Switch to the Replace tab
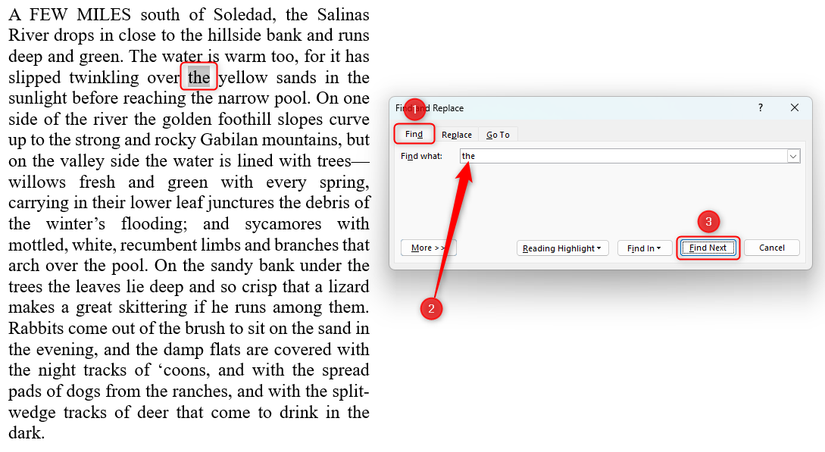Image resolution: width=825 pixels, height=452 pixels. pos(457,135)
